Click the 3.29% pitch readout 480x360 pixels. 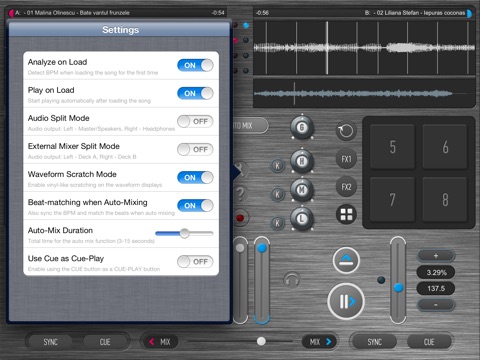pyautogui.click(x=436, y=272)
